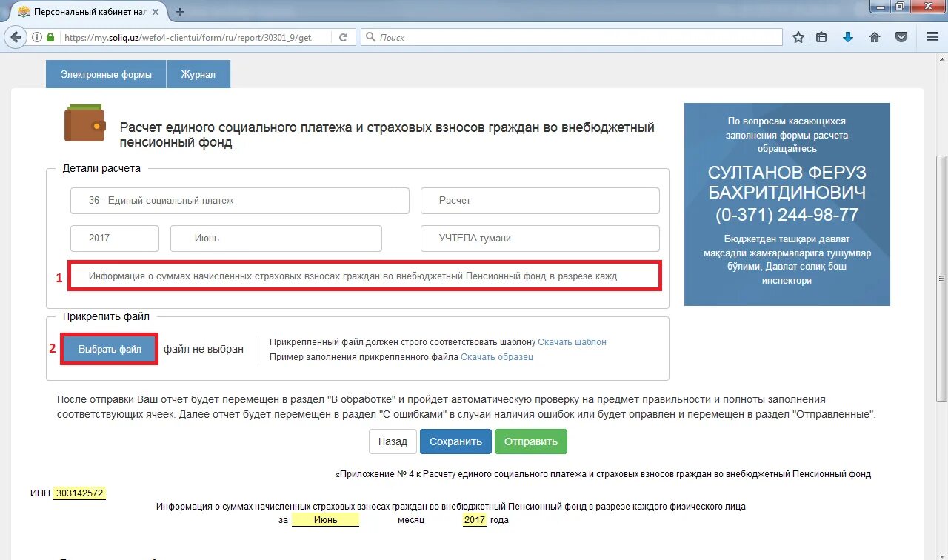Screen dimensions: 948x560
Task: Click the Выбрать файл button
Action: [109, 348]
